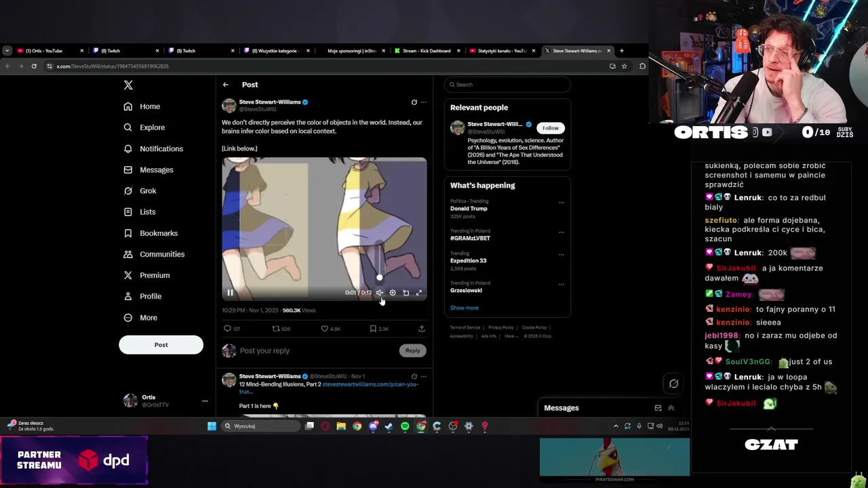This screenshot has height=488, width=868.
Task: Open three-dot menu on the Nov 1 reply
Action: click(424, 376)
